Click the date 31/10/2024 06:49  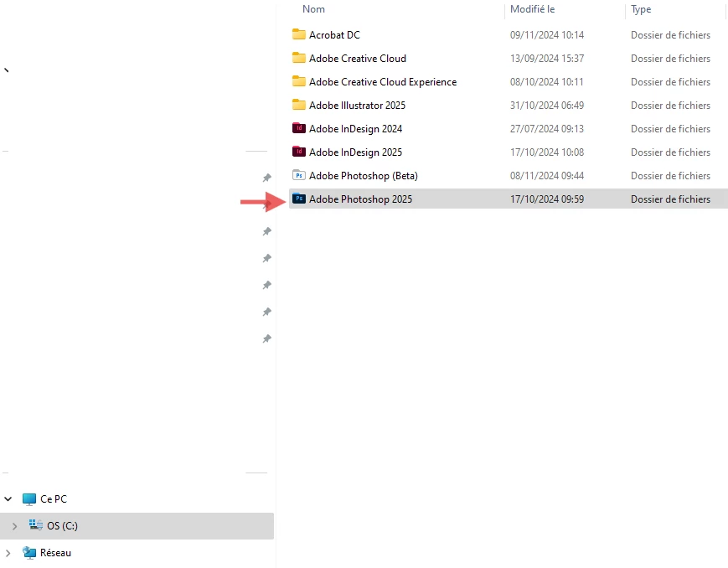[x=546, y=105]
